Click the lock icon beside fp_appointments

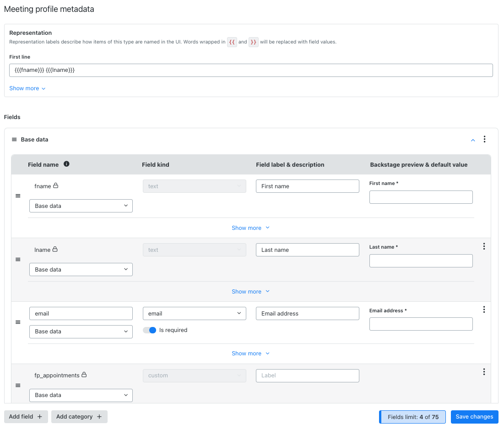pos(84,375)
